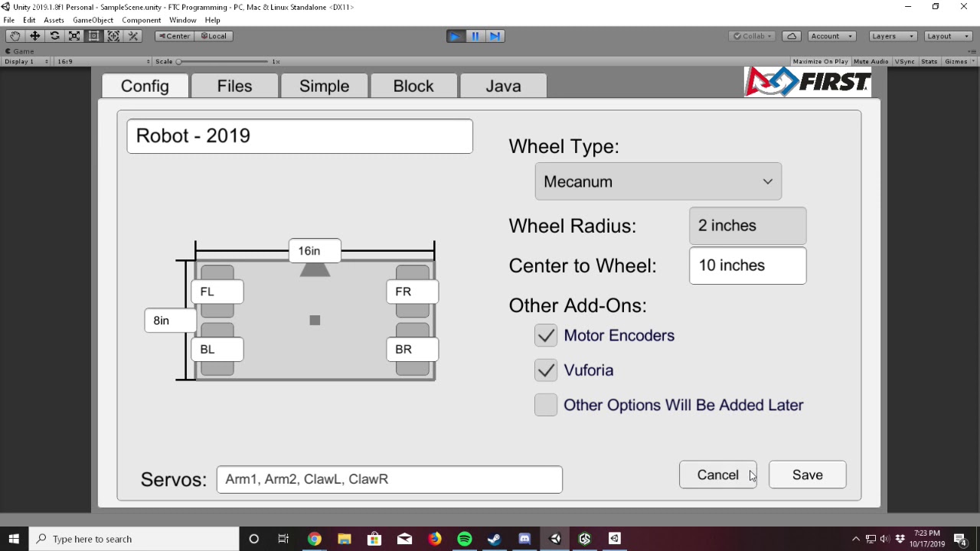The image size is (980, 551).
Task: Select the Rotate tool
Action: pos(54,36)
